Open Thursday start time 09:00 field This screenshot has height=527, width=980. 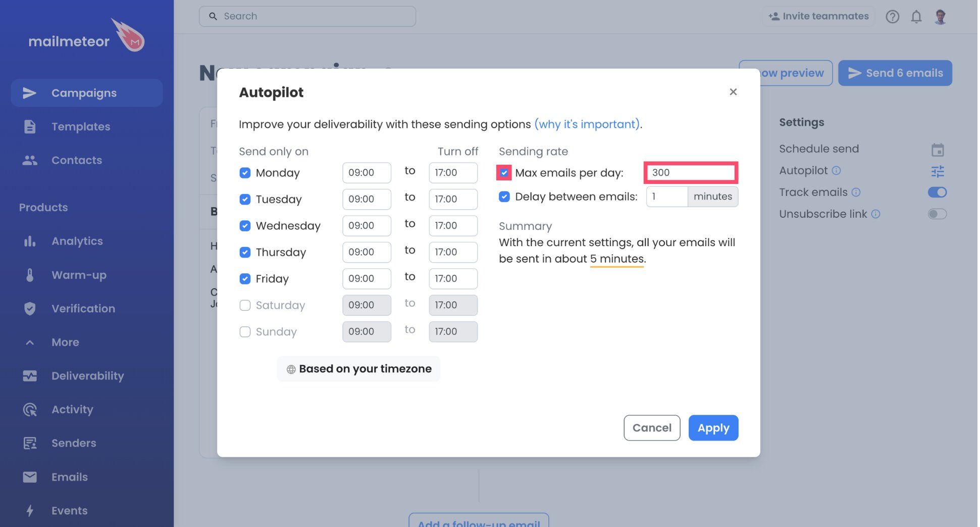point(367,252)
